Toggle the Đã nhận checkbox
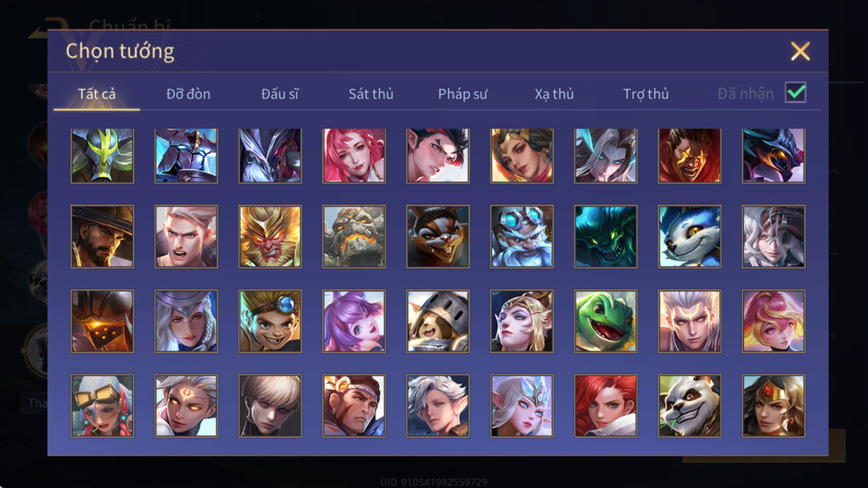The width and height of the screenshot is (868, 488). click(795, 93)
